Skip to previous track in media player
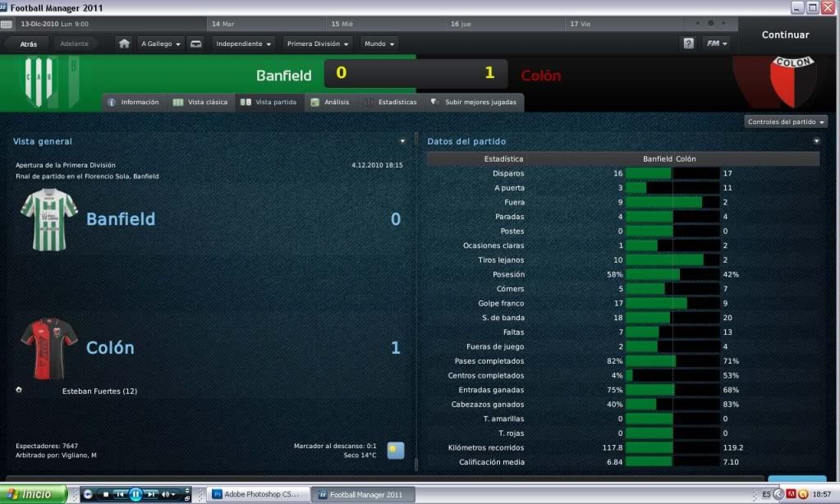This screenshot has height=504, width=840. pyautogui.click(x=120, y=494)
